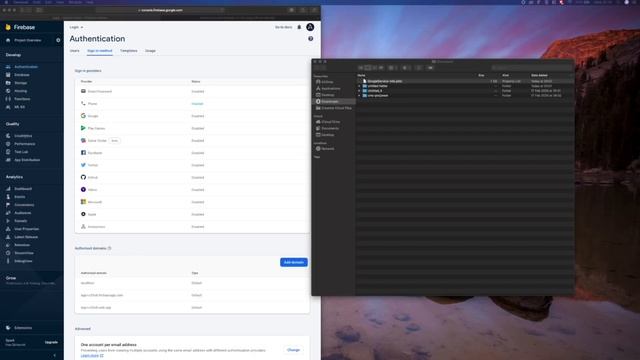Screen dimensions: 640x360
Task: Collapse the Firebase sidebar with chevron
Action: 55,356
